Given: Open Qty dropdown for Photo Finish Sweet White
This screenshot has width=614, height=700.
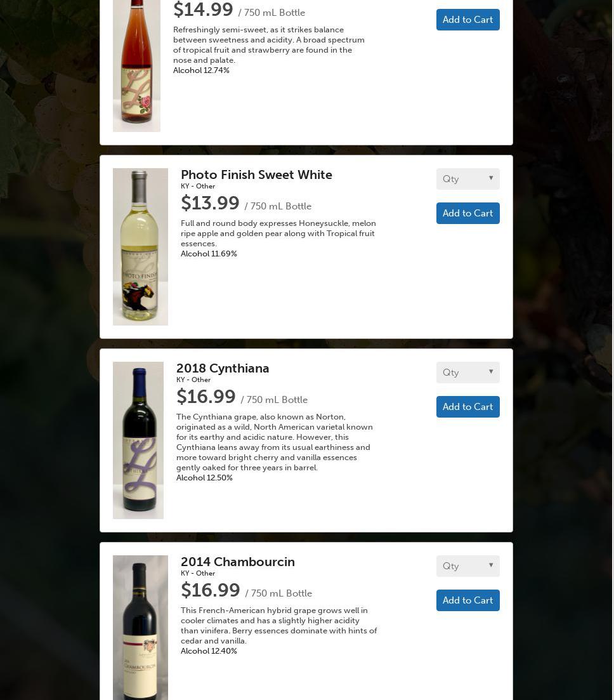Looking at the screenshot, I should coord(467,179).
